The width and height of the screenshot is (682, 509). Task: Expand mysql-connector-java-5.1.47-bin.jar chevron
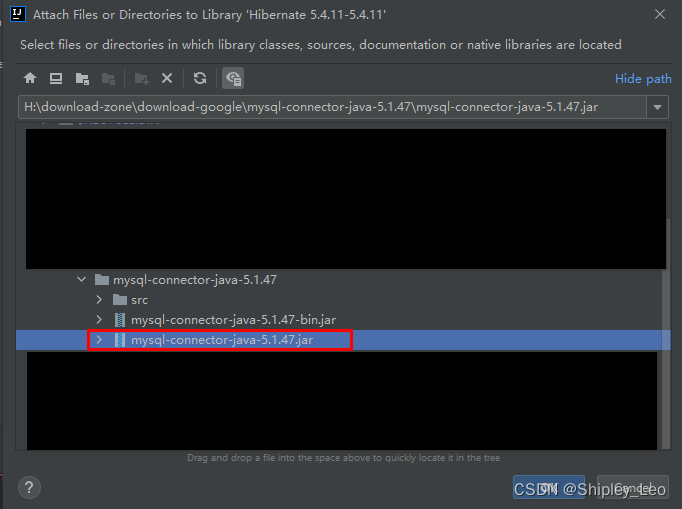point(99,320)
